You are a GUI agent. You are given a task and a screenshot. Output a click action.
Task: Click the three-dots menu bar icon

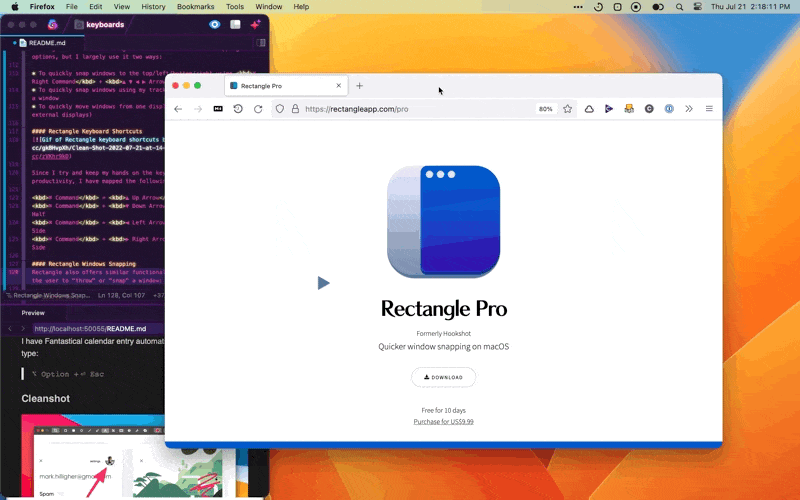tap(578, 7)
